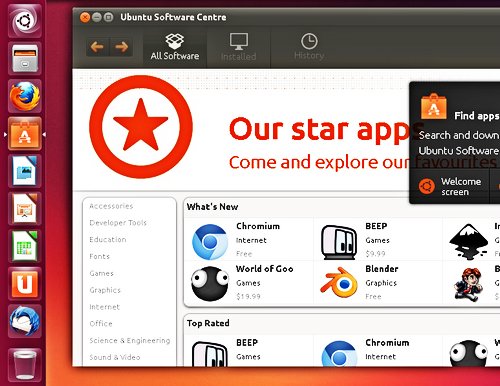This screenshot has width=500, height=386.
Task: Go forward with the right arrow button
Action: [121, 47]
